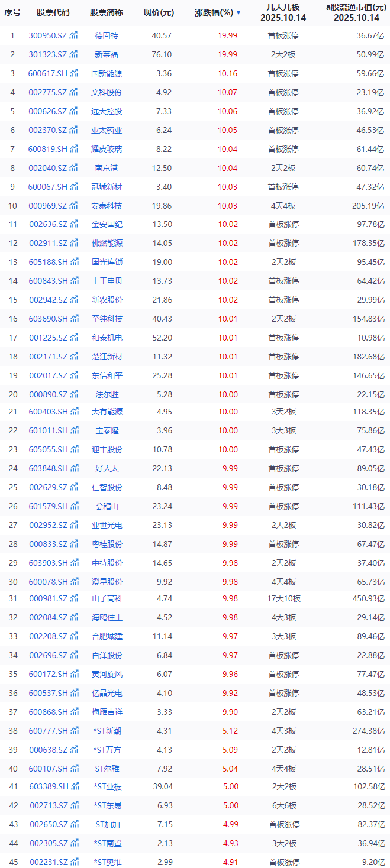Open chart icon next to 600617.SH
Viewport: 390px width, 868px height.
(x=74, y=73)
